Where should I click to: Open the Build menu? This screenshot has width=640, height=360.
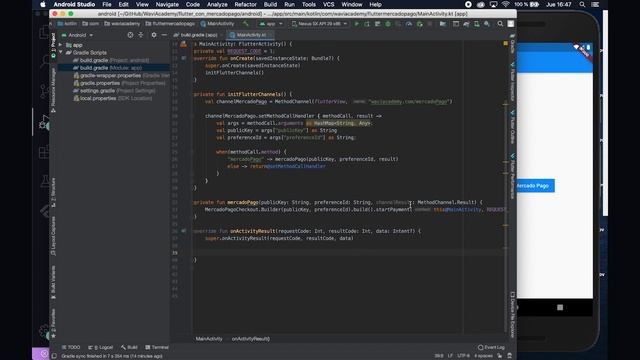click(x=270, y=4)
